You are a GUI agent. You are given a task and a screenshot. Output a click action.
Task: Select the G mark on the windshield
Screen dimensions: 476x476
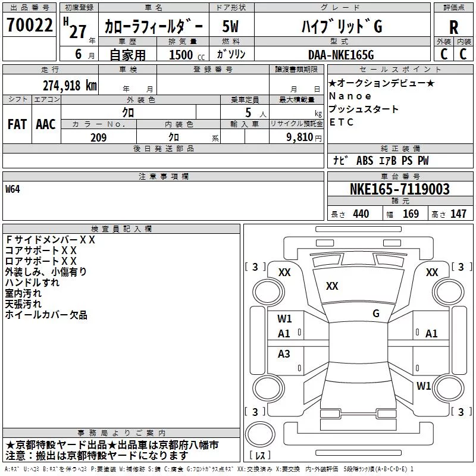[x=376, y=313]
